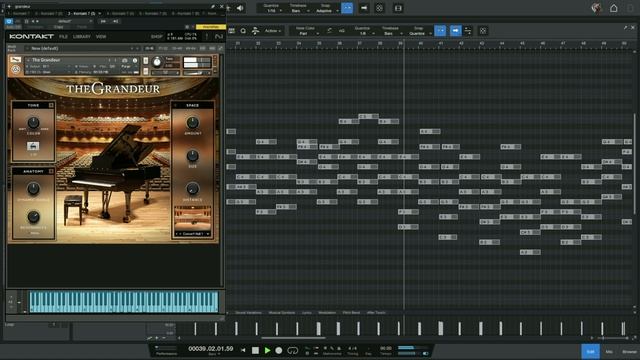640x360 pixels.
Task: Click the speaker audition icon in top toolbar
Action: [x=240, y=8]
